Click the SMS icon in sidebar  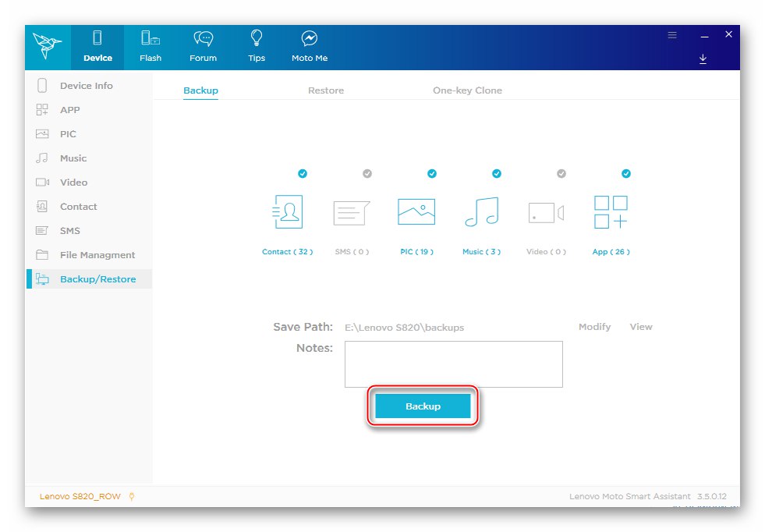pos(42,230)
